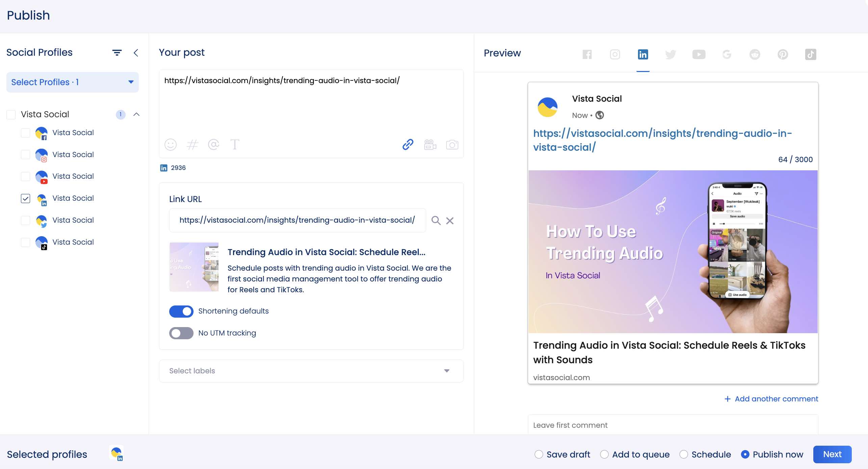Disable the Shortening defaults toggle
Image resolution: width=868 pixels, height=469 pixels.
181,311
